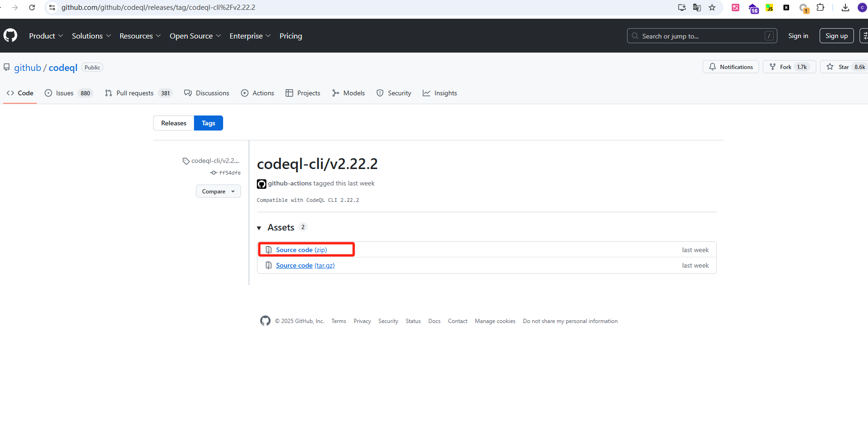Expand the Product menu
The width and height of the screenshot is (868, 431).
(46, 36)
